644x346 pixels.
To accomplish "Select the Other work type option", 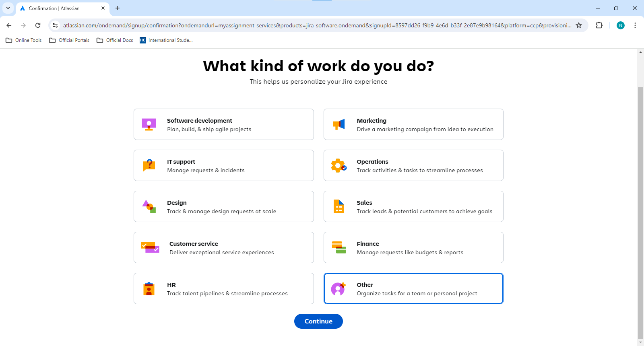I will pos(413,288).
